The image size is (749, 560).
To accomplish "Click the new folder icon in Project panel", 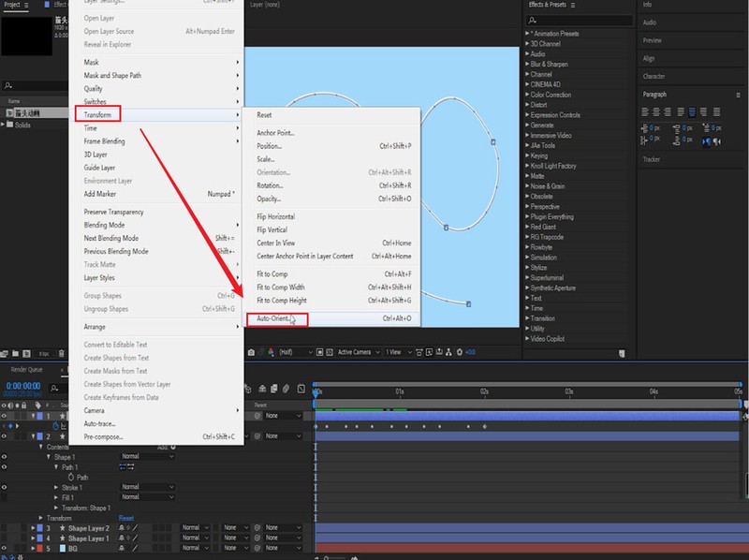I will (17, 353).
